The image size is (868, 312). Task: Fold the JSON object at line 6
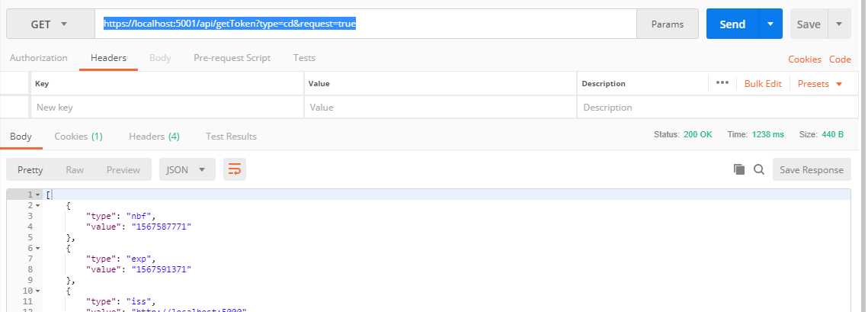37,249
